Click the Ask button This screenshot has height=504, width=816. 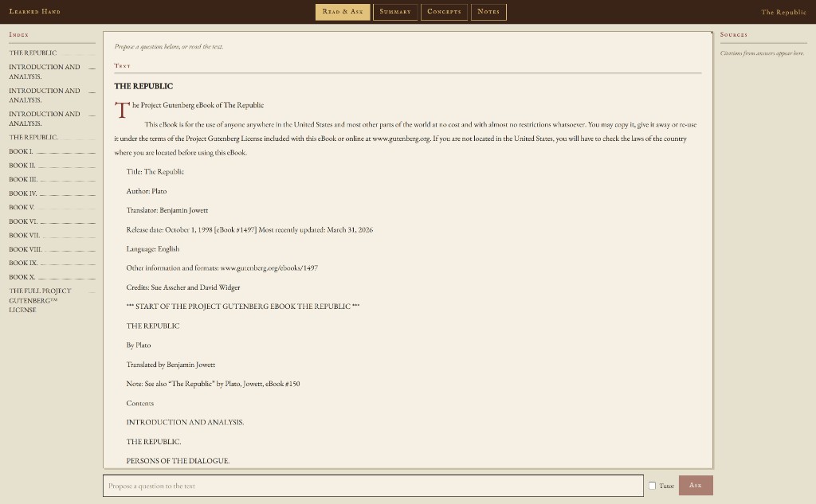(x=695, y=485)
